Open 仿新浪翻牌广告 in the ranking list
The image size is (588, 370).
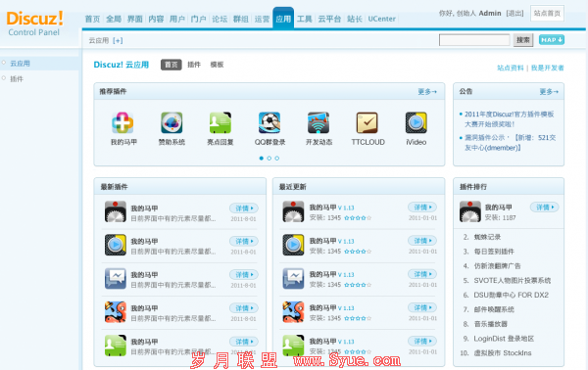497,266
